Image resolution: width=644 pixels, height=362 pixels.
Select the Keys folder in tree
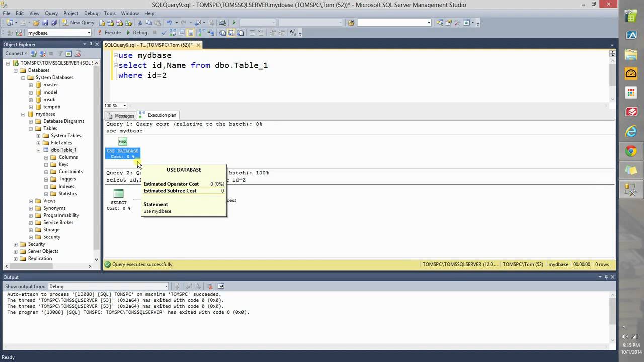tap(63, 164)
